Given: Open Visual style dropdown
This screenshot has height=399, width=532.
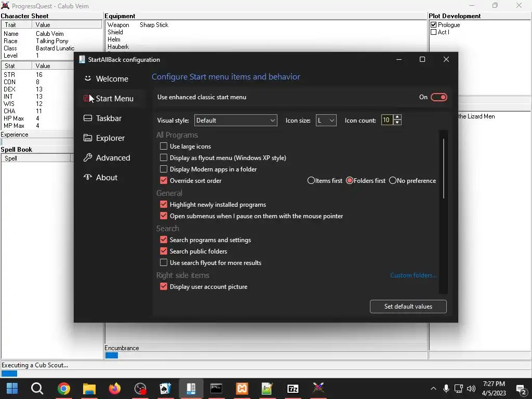Looking at the screenshot, I should [x=235, y=121].
